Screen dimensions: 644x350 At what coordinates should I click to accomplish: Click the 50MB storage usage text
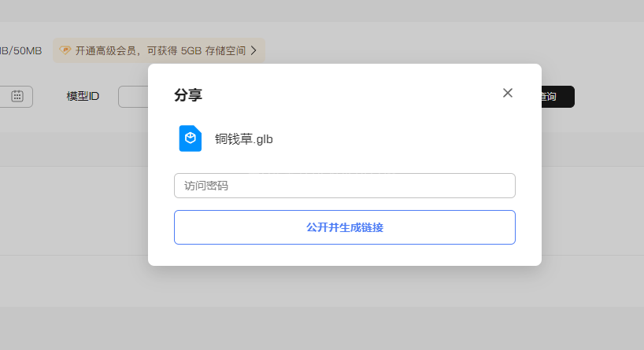[x=22, y=50]
